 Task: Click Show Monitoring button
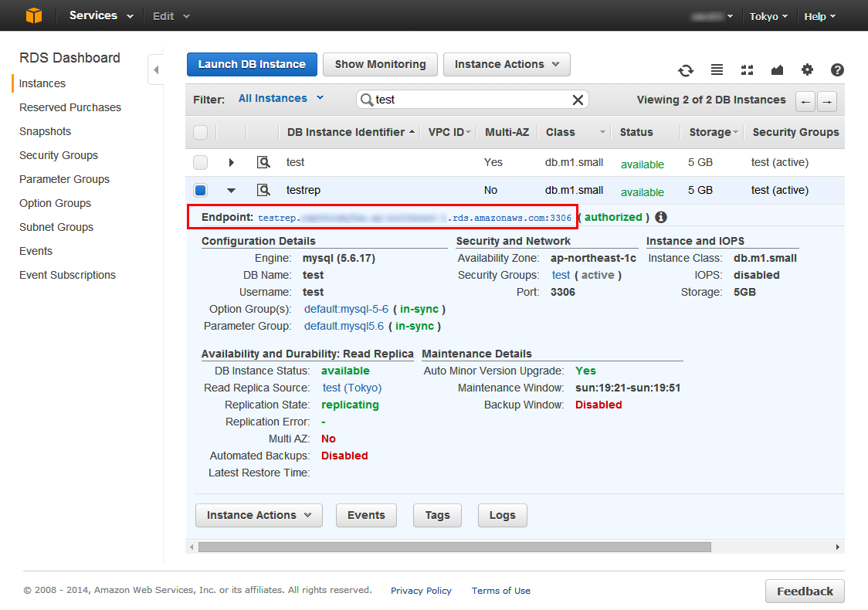pos(380,64)
